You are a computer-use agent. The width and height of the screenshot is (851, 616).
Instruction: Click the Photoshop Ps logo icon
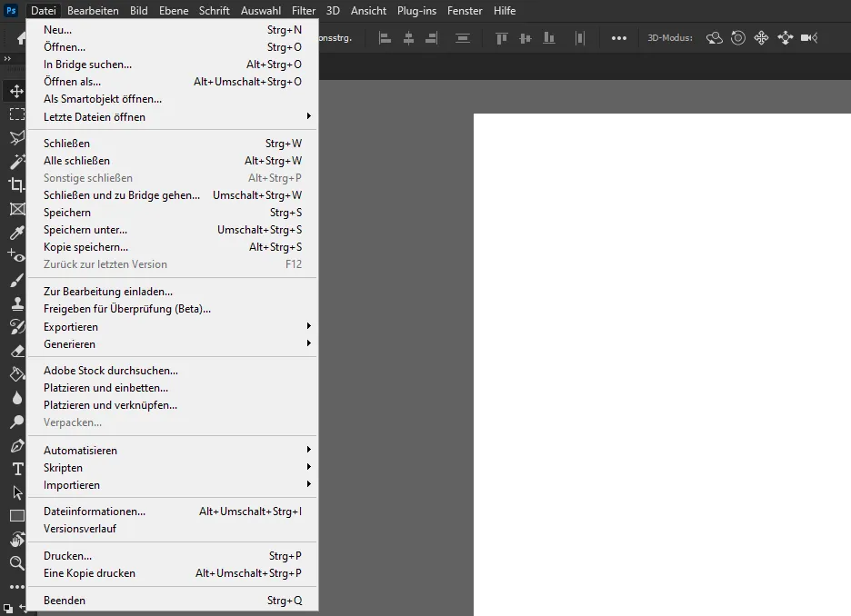pyautogui.click(x=11, y=10)
